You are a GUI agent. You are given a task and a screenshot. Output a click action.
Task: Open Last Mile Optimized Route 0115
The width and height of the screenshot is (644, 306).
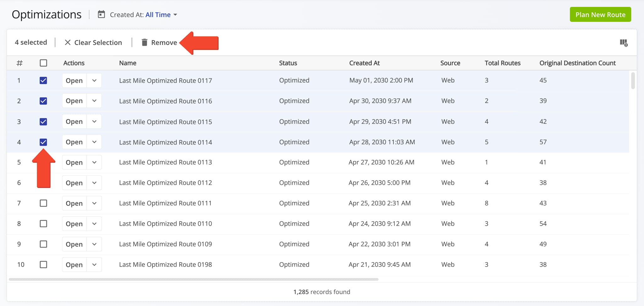[74, 122]
